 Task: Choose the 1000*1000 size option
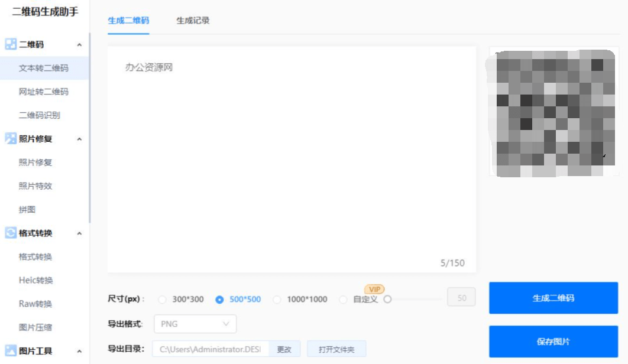tap(277, 300)
